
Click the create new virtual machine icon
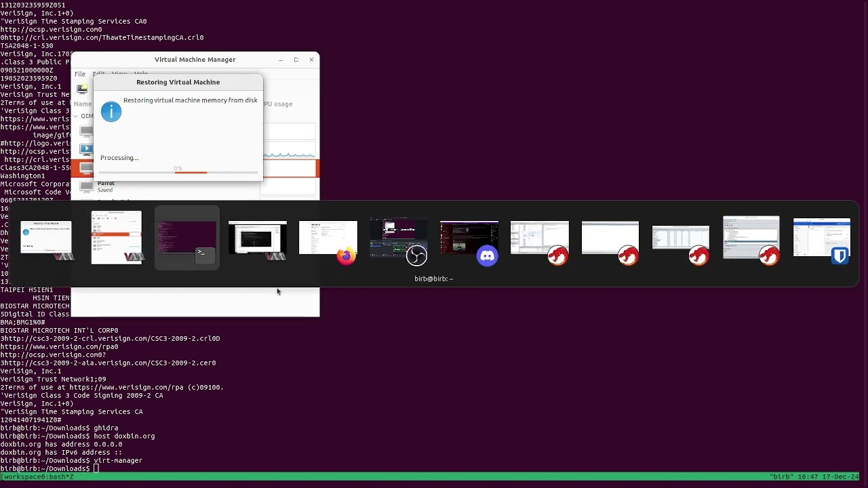click(82, 89)
